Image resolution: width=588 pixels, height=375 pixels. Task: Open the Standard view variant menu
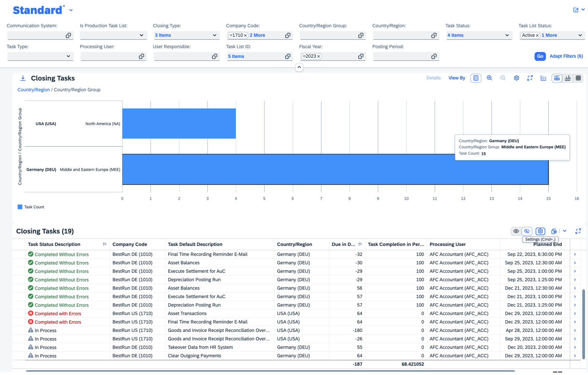[x=71, y=10]
